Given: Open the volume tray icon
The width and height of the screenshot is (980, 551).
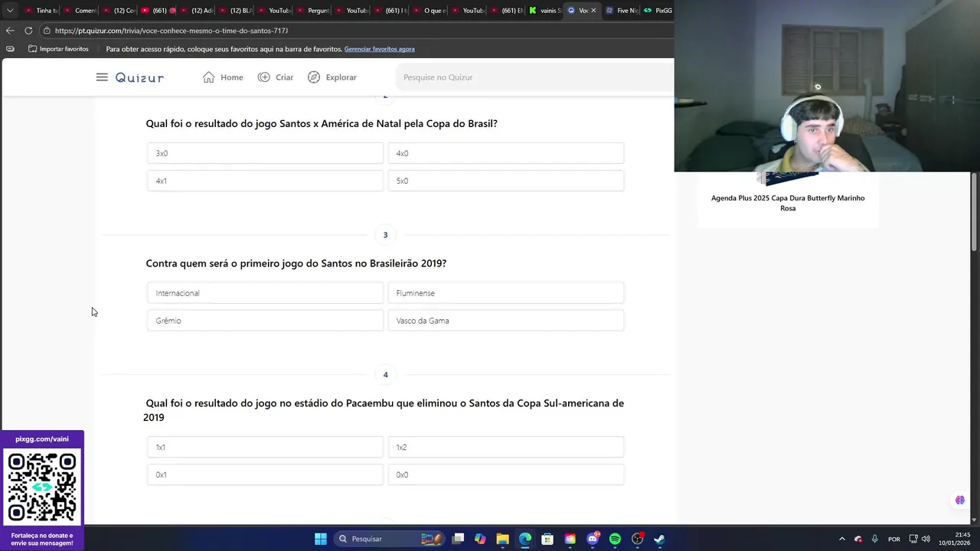Looking at the screenshot, I should [926, 539].
